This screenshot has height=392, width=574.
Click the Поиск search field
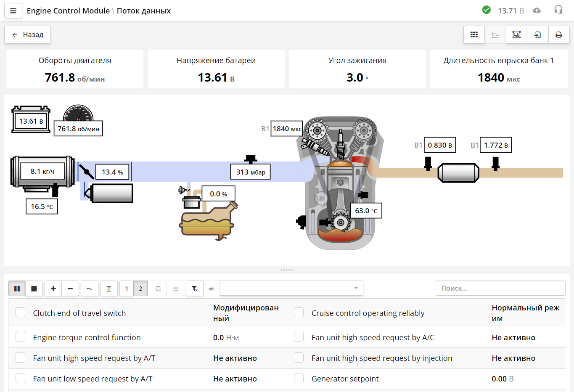coord(500,289)
